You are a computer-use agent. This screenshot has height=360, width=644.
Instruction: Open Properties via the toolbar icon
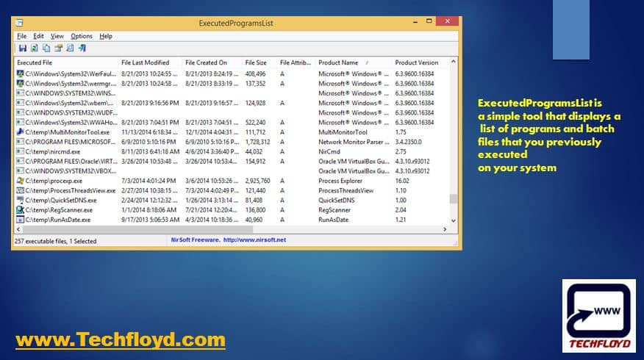pyautogui.click(x=58, y=48)
